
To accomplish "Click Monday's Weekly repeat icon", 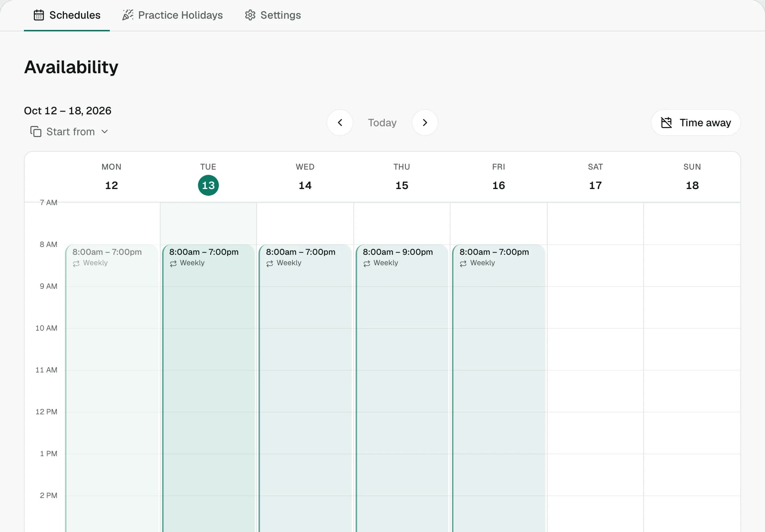I will tap(76, 263).
